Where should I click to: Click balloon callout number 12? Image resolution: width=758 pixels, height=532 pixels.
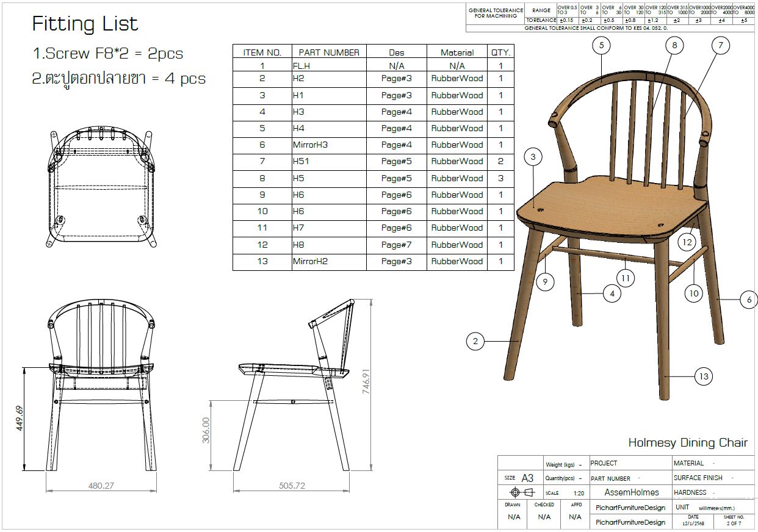coord(687,242)
